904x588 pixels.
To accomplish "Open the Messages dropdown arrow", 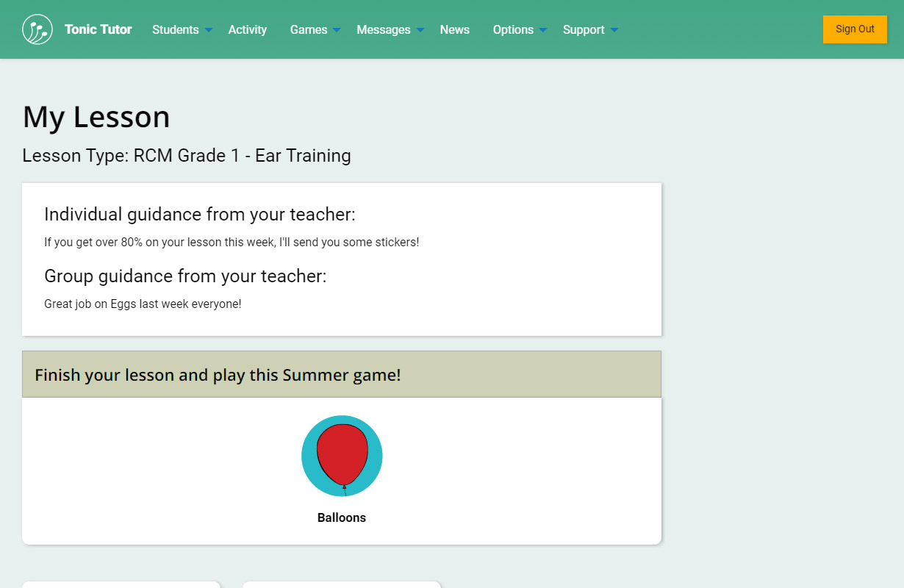I will click(420, 30).
